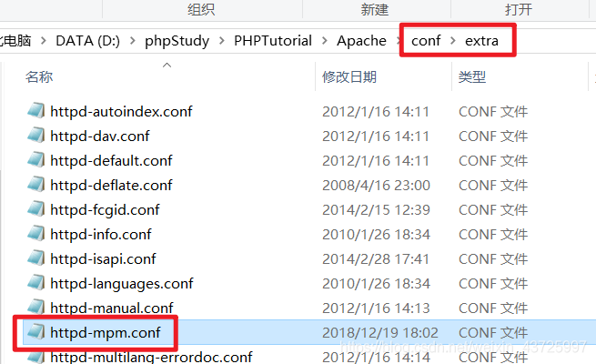Click date 2018/12/19 18:02 of httpd-mpm.conf
The height and width of the screenshot is (364, 596).
tap(380, 332)
